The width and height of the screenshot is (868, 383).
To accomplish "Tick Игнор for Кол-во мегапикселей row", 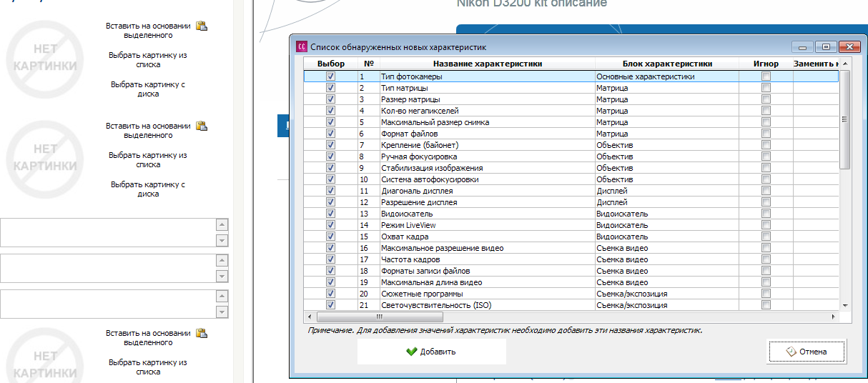I will (766, 111).
